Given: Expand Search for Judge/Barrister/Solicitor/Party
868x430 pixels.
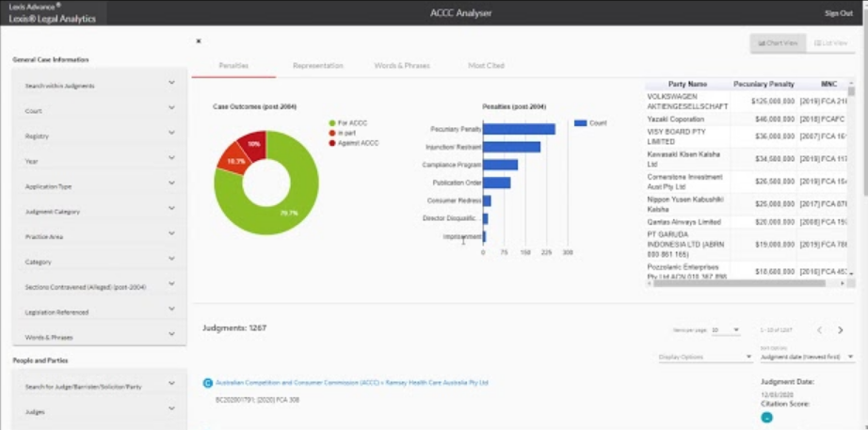Looking at the screenshot, I should pyautogui.click(x=100, y=387).
